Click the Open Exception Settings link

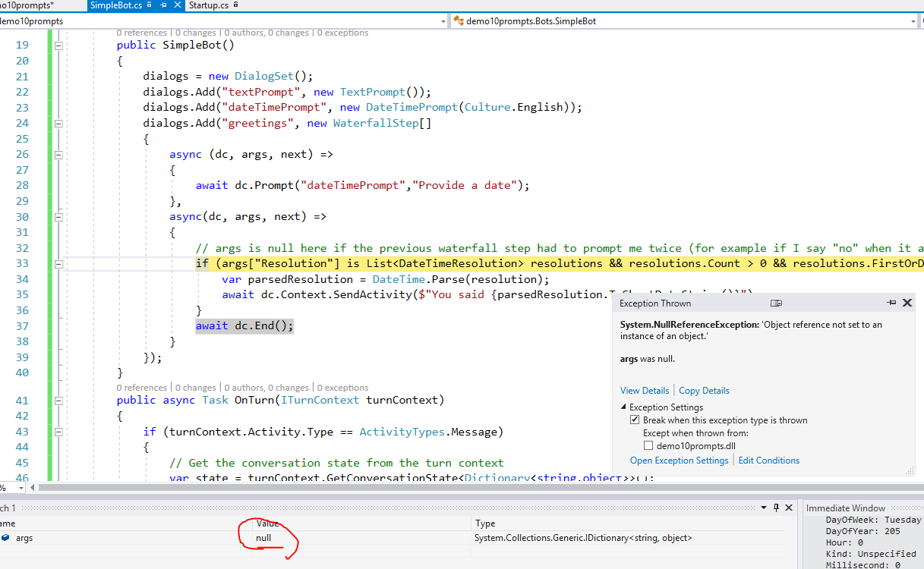coord(678,460)
